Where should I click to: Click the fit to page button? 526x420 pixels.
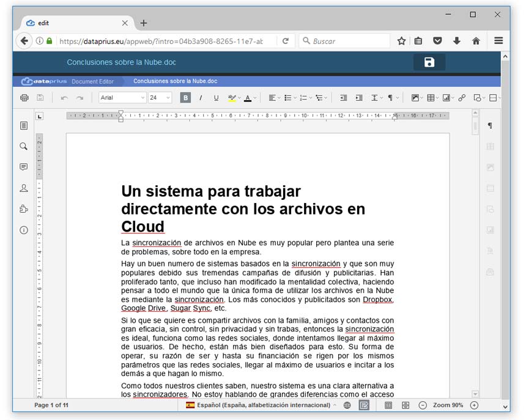388,405
